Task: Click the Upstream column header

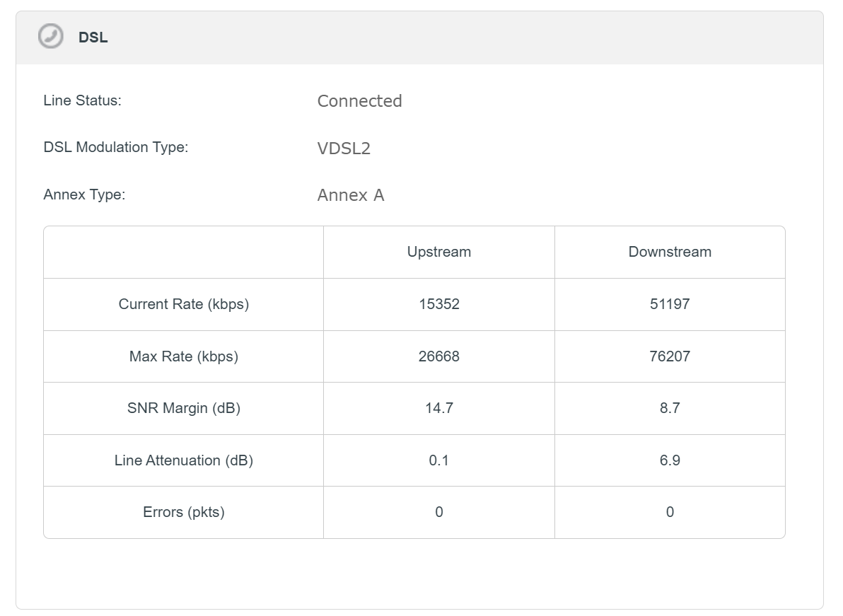Action: [x=438, y=252]
